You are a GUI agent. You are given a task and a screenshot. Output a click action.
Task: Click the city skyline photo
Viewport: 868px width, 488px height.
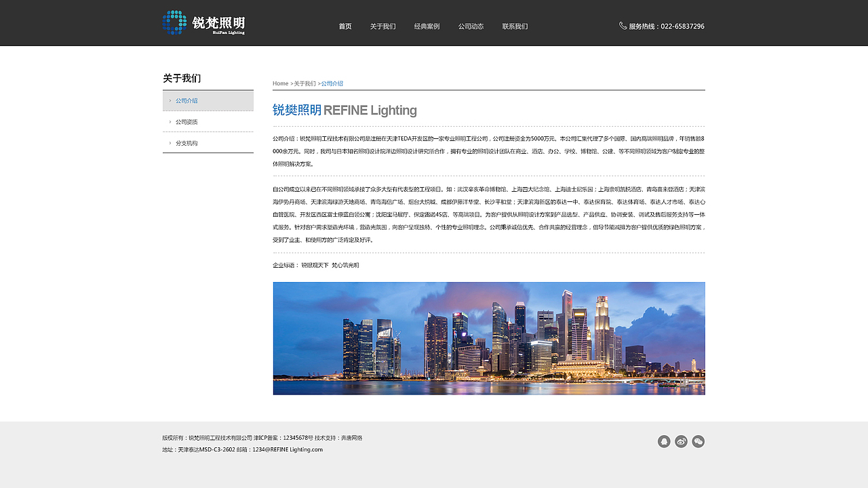pyautogui.click(x=488, y=338)
